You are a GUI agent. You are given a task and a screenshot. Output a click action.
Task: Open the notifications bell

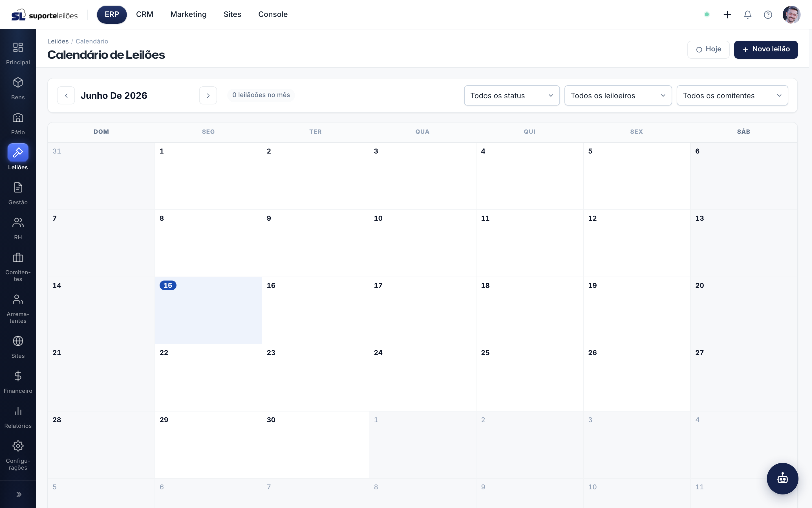[x=748, y=14]
